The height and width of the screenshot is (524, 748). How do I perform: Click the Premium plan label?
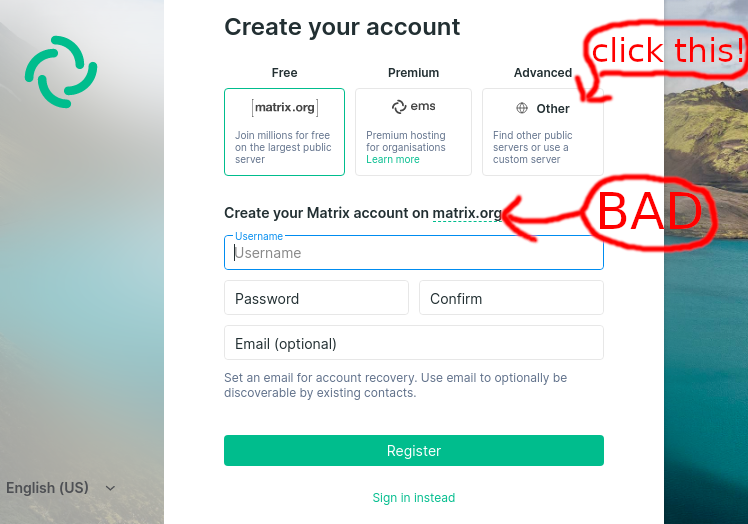(413, 73)
